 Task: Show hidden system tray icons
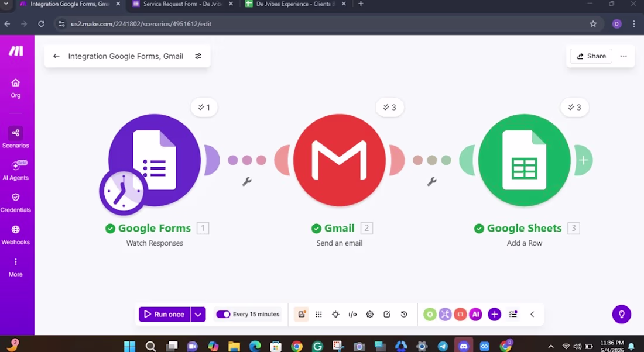(551, 347)
